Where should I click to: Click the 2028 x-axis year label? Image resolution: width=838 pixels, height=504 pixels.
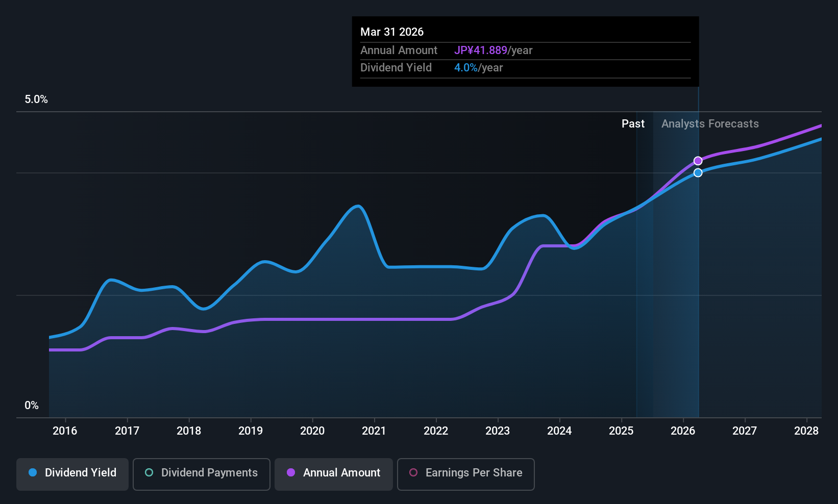pos(806,431)
